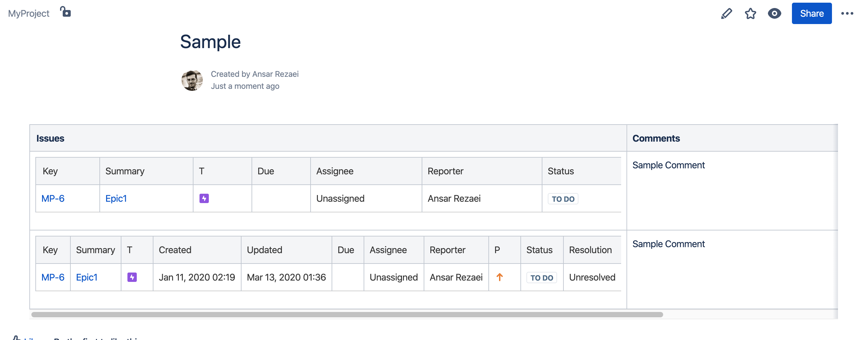The width and height of the screenshot is (868, 340).
Task: Open MP-6 from the detailed issue table
Action: click(53, 277)
